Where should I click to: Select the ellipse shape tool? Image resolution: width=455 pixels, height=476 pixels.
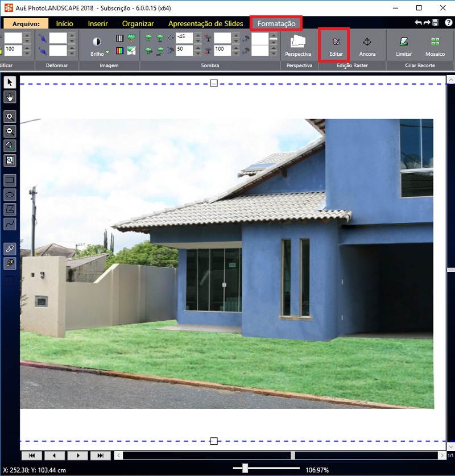point(10,195)
